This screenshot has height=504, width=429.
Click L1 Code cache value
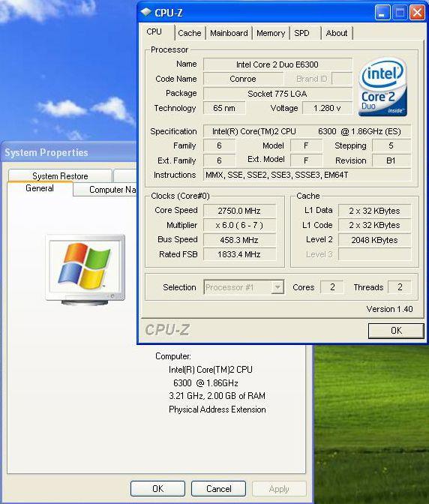[375, 225]
